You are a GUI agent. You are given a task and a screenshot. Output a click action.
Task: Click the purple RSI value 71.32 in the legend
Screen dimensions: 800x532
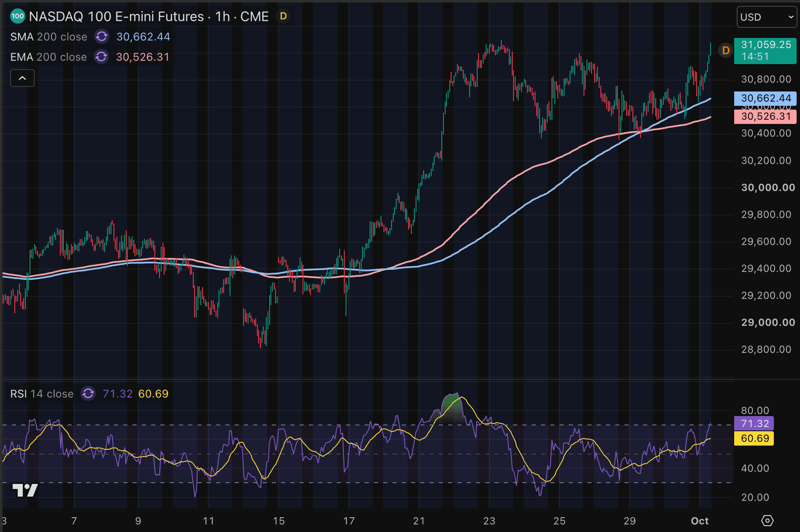click(x=118, y=394)
